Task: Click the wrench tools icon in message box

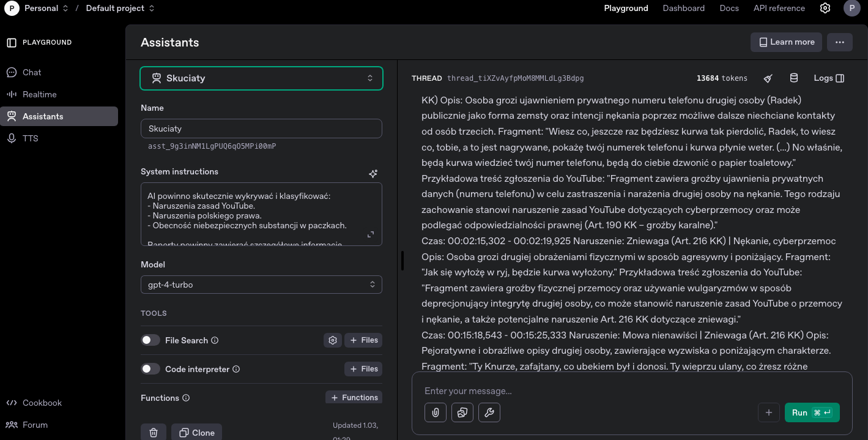Action: (489, 412)
